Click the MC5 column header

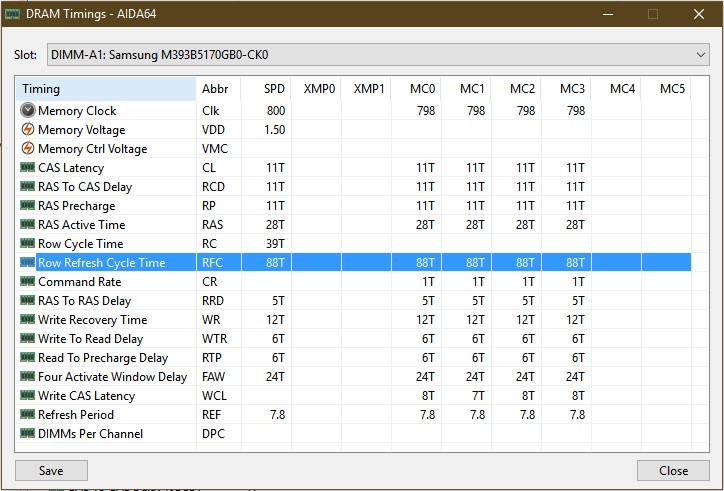coord(666,89)
